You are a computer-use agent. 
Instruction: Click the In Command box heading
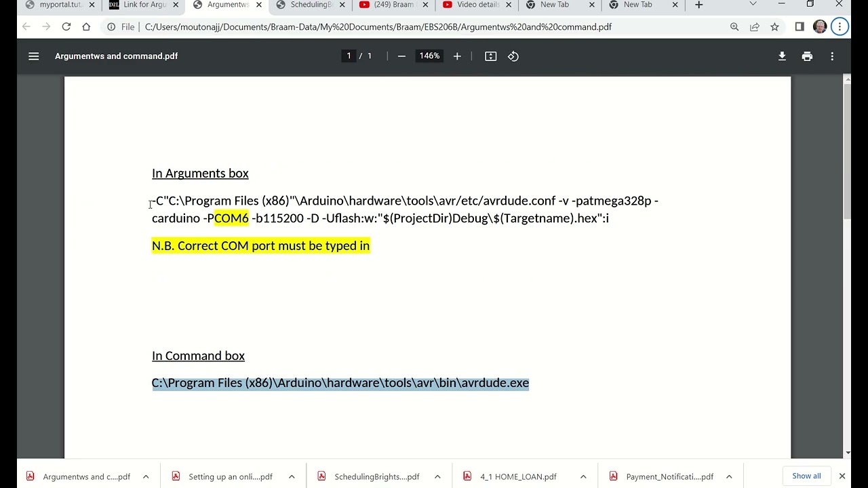tap(198, 356)
